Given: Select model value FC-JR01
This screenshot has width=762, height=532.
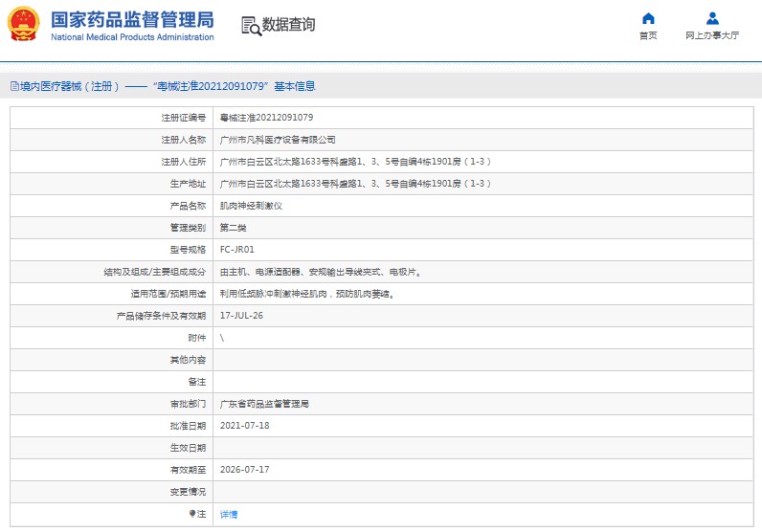Looking at the screenshot, I should tap(236, 249).
